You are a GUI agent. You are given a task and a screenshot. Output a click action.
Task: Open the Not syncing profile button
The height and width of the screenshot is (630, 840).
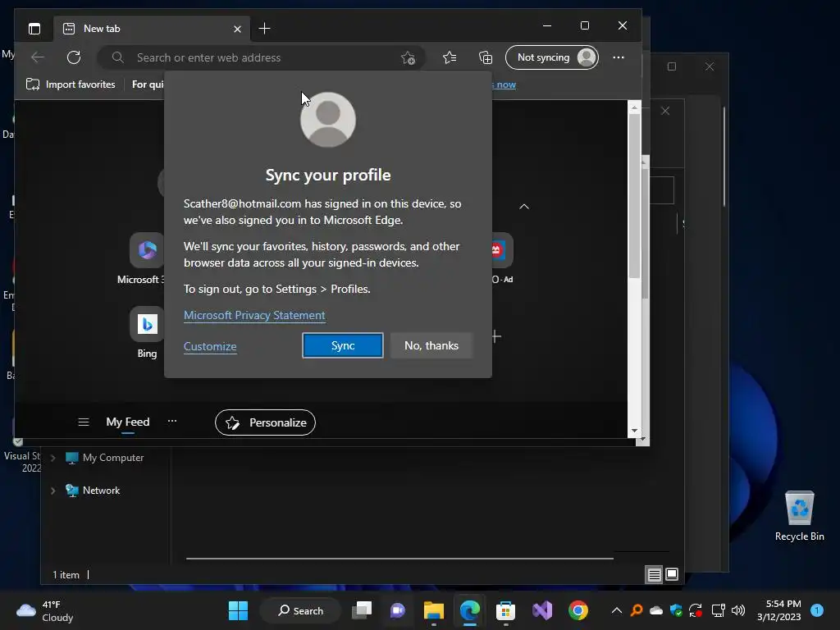coord(552,57)
